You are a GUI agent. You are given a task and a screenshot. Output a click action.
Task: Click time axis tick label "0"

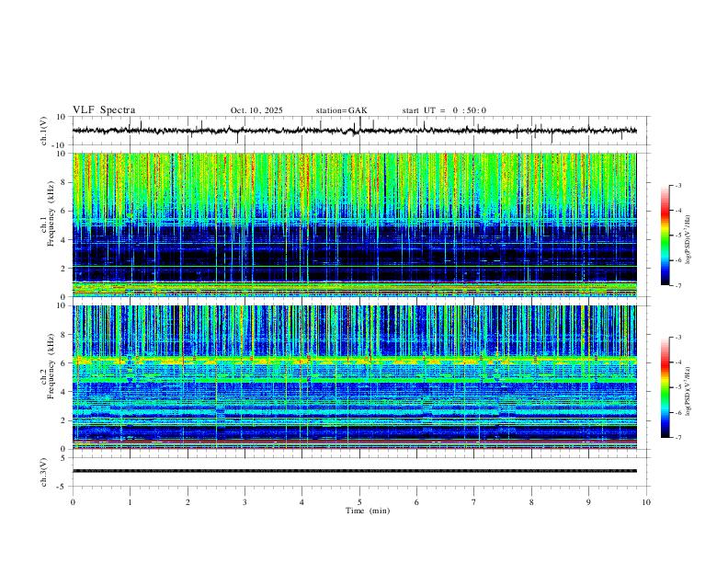point(73,502)
